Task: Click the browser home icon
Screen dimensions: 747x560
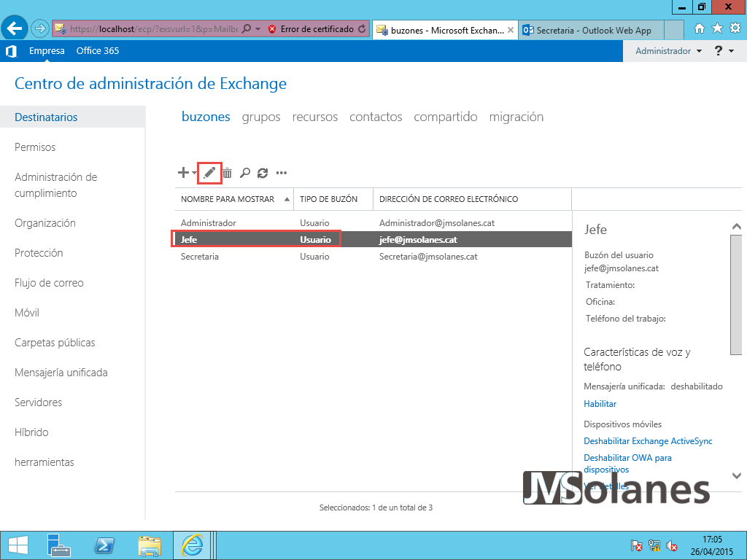Action: (x=700, y=28)
